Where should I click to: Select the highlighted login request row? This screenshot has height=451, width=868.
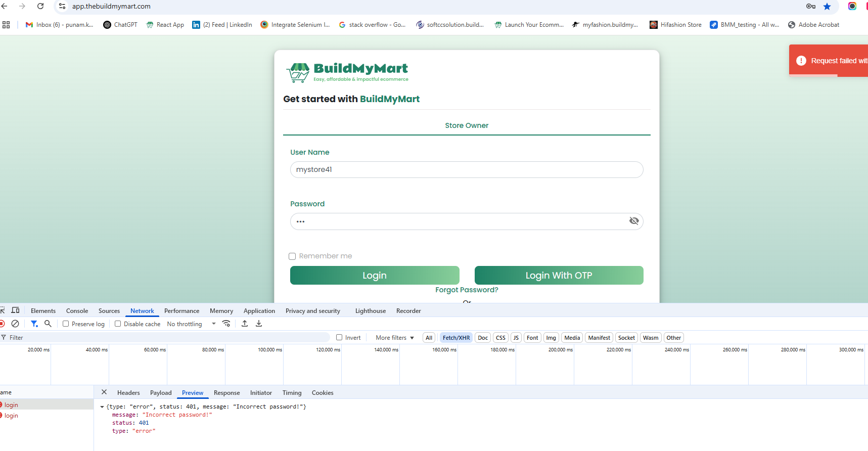(x=47, y=405)
